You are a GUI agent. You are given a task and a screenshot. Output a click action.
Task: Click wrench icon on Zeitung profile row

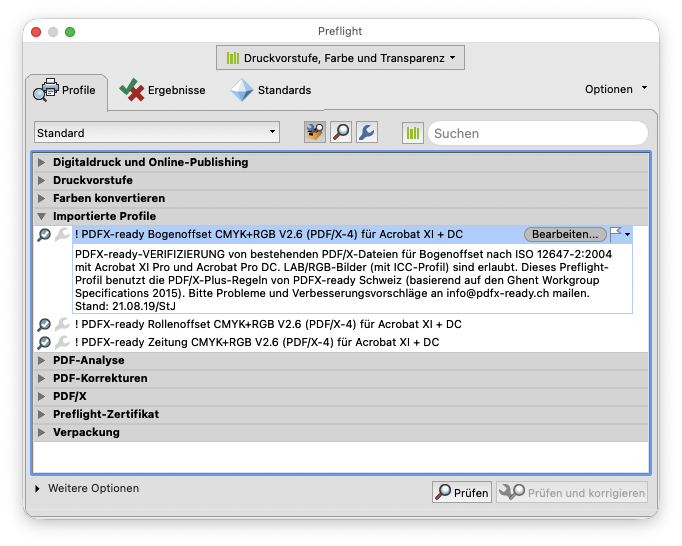62,342
